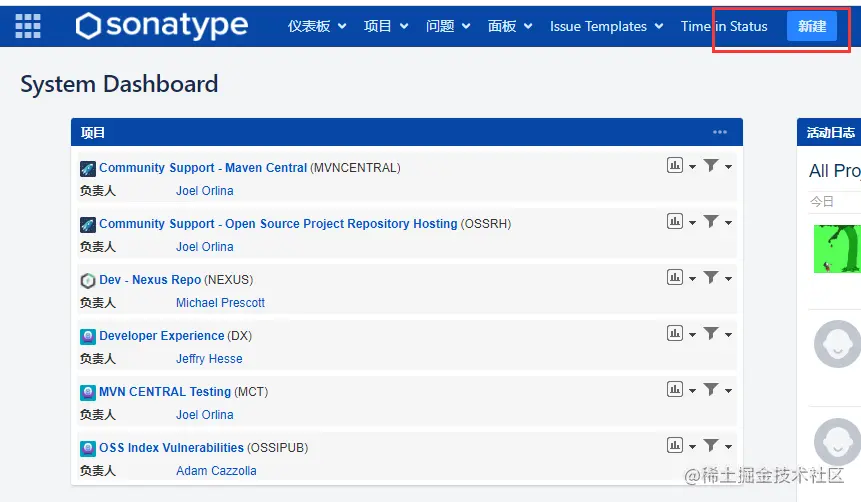861x502 pixels.
Task: Open filter funnel icon for Developer Experience
Action: (x=711, y=333)
